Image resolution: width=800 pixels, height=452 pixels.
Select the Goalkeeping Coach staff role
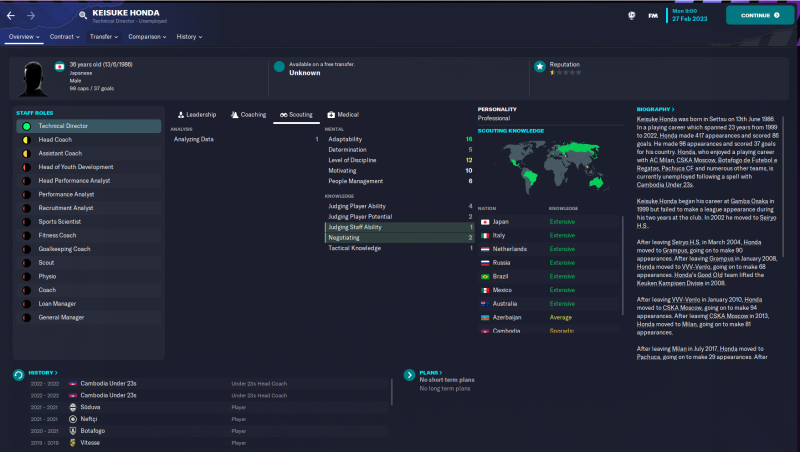[x=88, y=249]
